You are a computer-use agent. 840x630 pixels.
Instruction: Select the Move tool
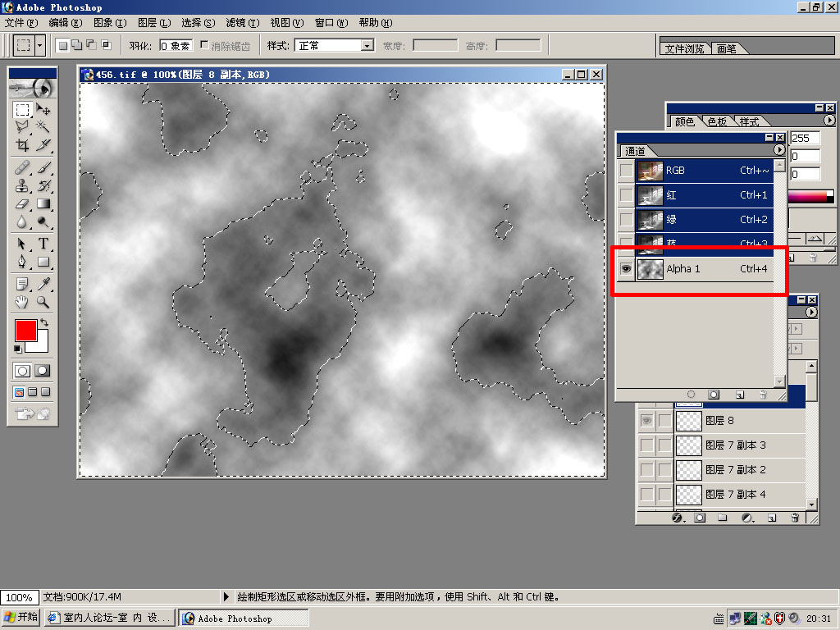[x=43, y=110]
